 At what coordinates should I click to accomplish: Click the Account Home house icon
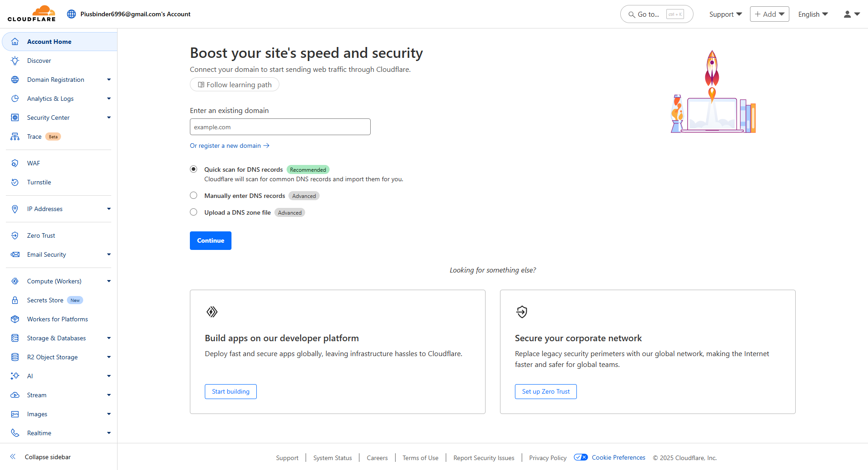click(15, 42)
